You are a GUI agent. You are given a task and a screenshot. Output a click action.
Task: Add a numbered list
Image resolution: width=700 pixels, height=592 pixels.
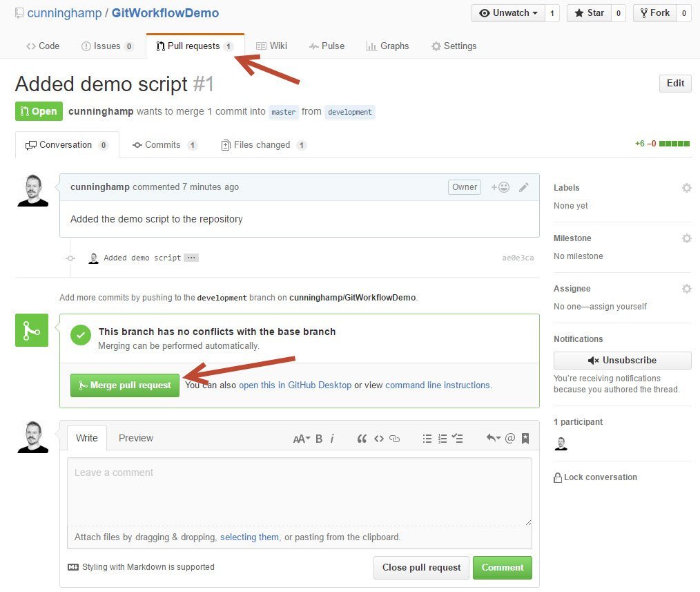(x=443, y=439)
